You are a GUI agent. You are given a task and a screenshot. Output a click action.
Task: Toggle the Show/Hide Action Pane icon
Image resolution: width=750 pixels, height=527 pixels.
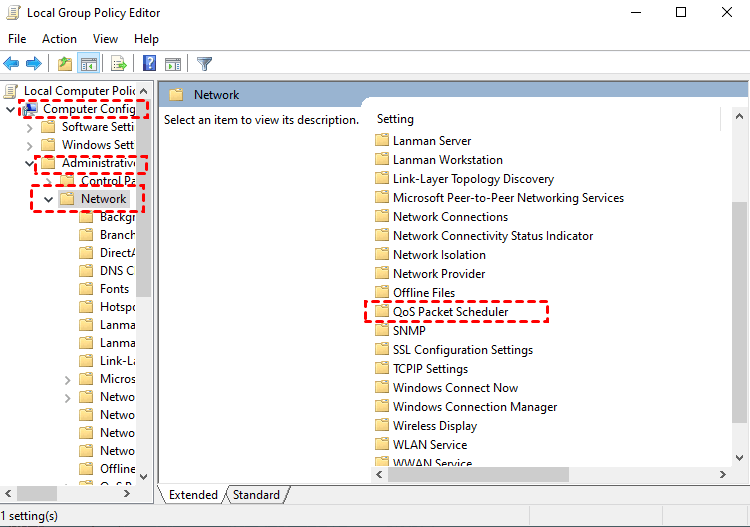coord(173,64)
